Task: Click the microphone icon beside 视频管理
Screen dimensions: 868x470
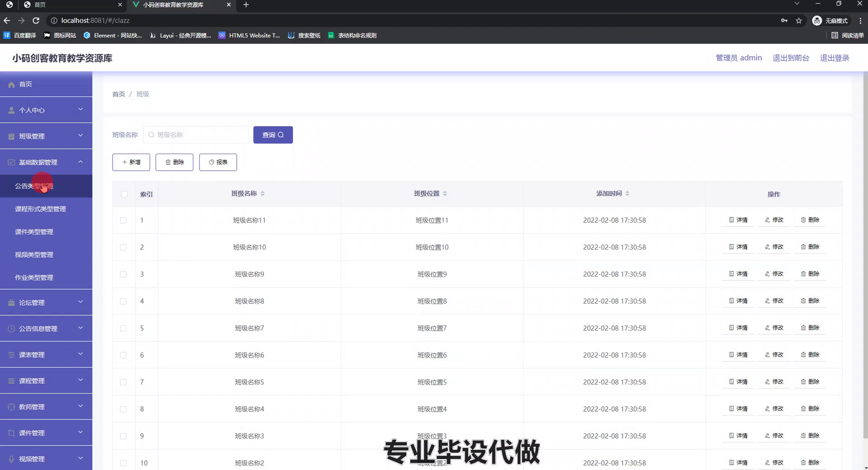Action: (11, 459)
